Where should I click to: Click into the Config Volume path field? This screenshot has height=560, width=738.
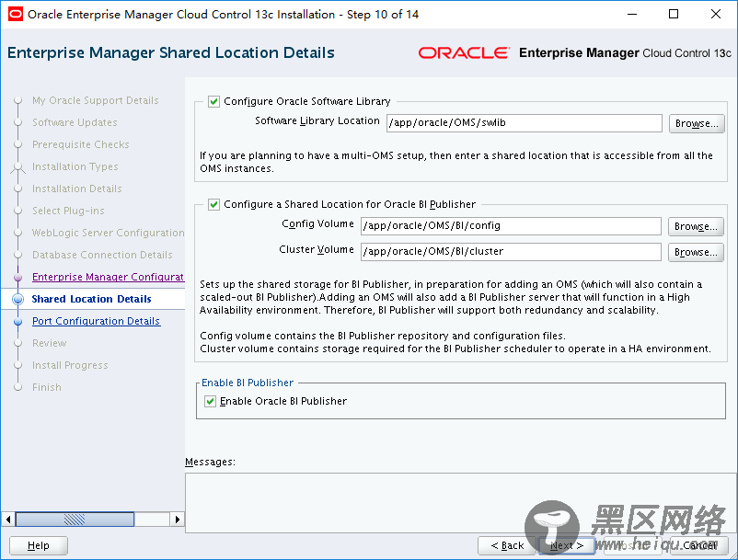pyautogui.click(x=511, y=225)
